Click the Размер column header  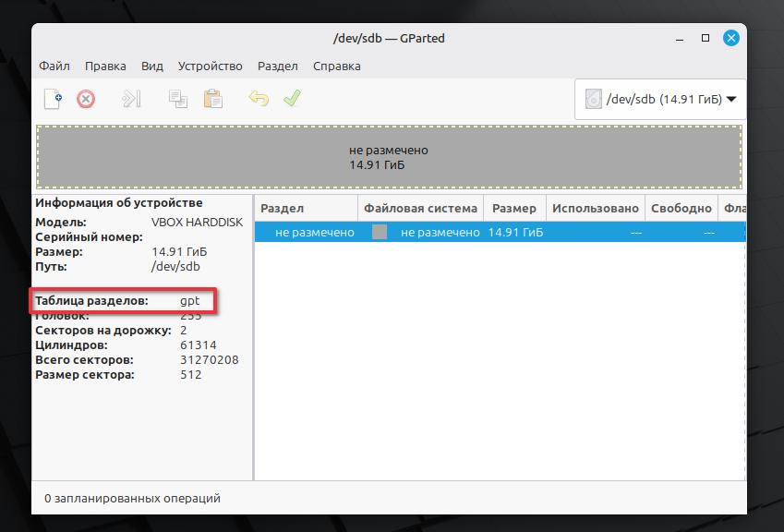click(514, 208)
